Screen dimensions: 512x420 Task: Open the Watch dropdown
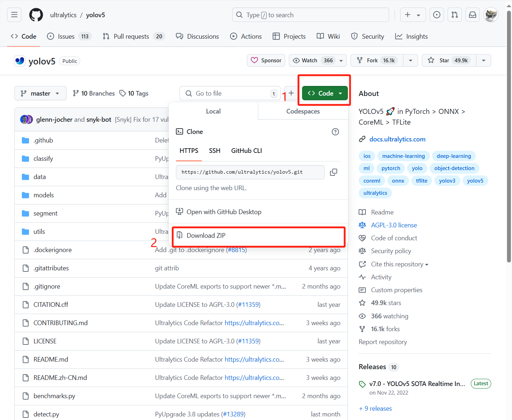318,60
